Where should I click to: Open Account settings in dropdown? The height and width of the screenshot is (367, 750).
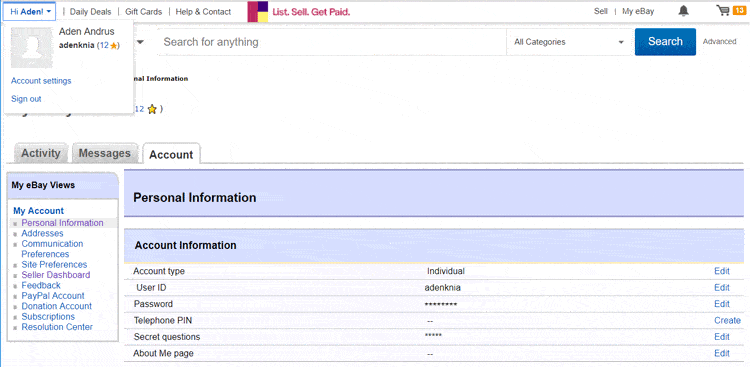pos(41,81)
